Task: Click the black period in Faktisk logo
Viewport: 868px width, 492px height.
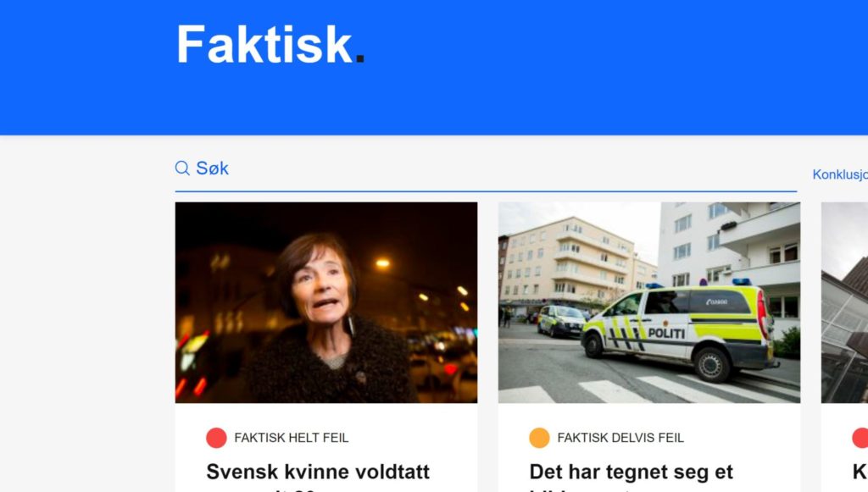Action: click(359, 58)
